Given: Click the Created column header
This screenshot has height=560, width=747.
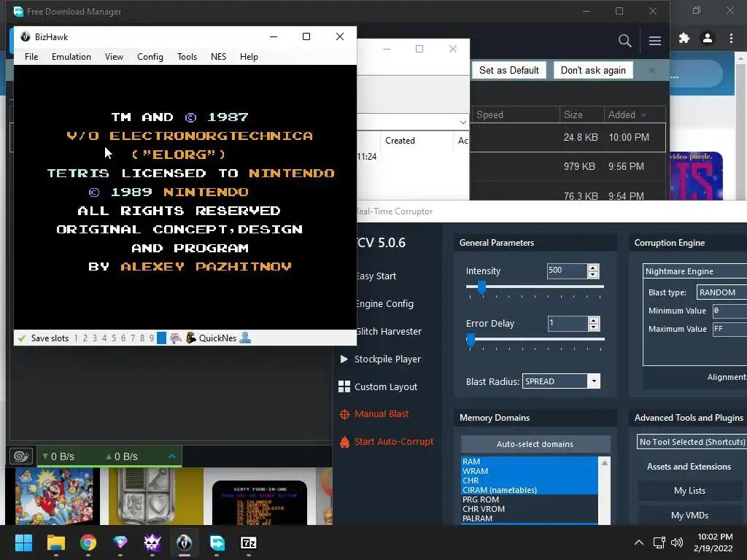Looking at the screenshot, I should (x=400, y=141).
